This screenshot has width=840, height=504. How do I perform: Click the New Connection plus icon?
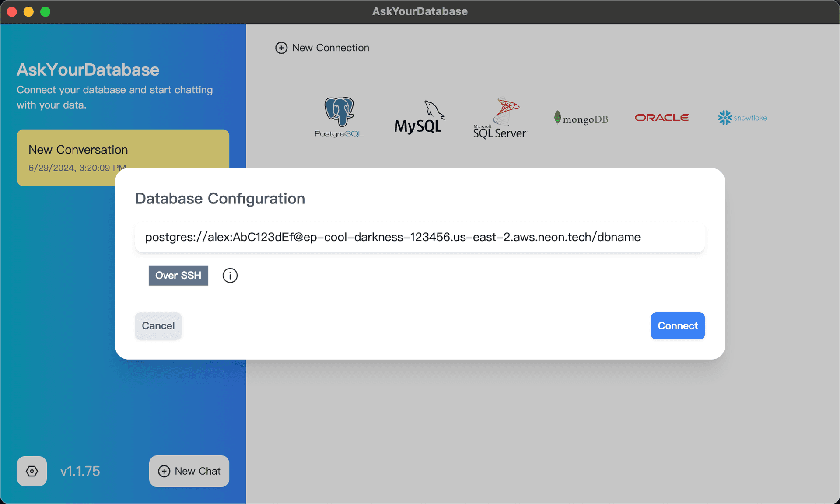point(281,48)
